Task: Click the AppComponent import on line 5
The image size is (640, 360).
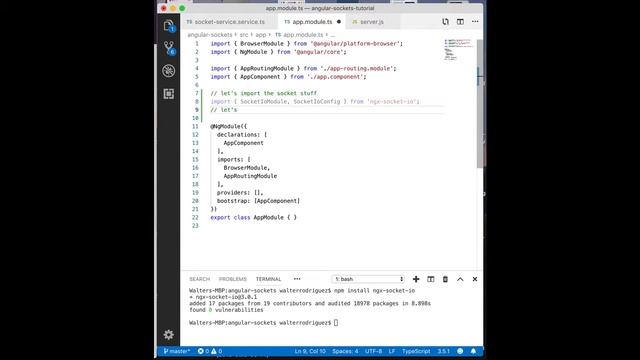Action: click(289, 77)
